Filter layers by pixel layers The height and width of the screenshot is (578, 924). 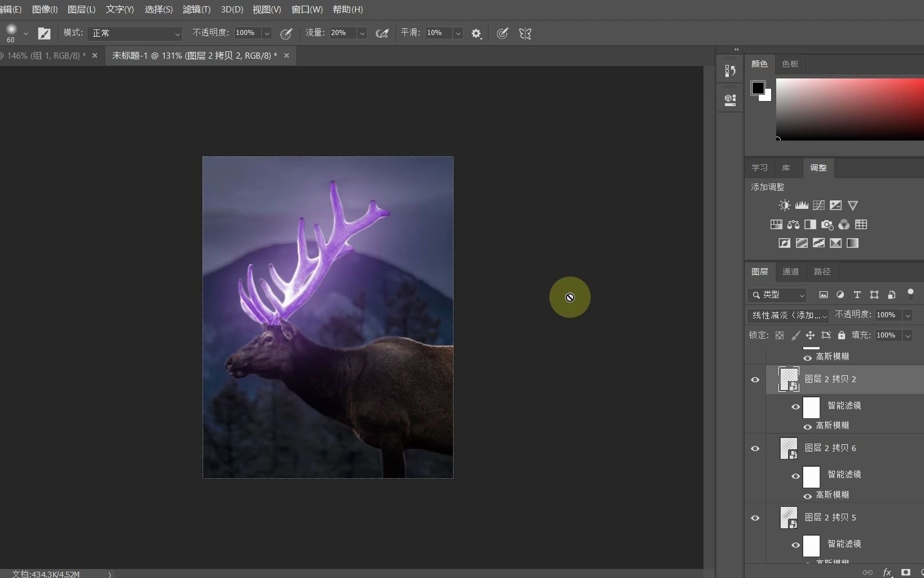(824, 295)
